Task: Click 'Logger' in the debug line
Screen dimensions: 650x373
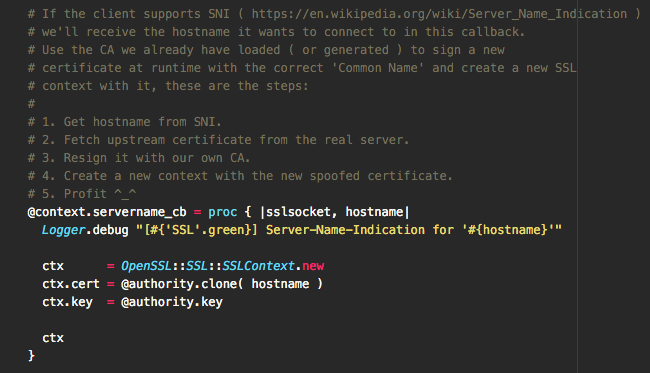Action: click(63, 230)
